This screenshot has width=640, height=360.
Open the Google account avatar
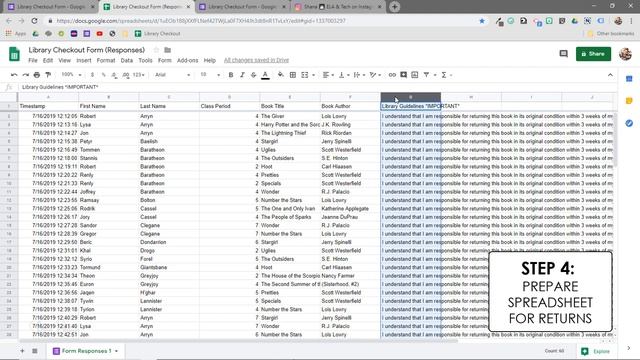click(625, 54)
